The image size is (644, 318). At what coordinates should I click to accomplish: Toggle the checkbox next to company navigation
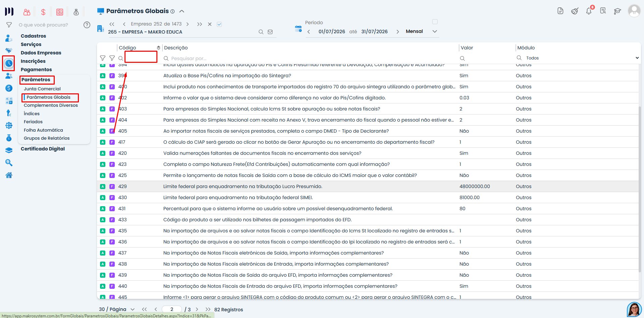pyautogui.click(x=219, y=24)
